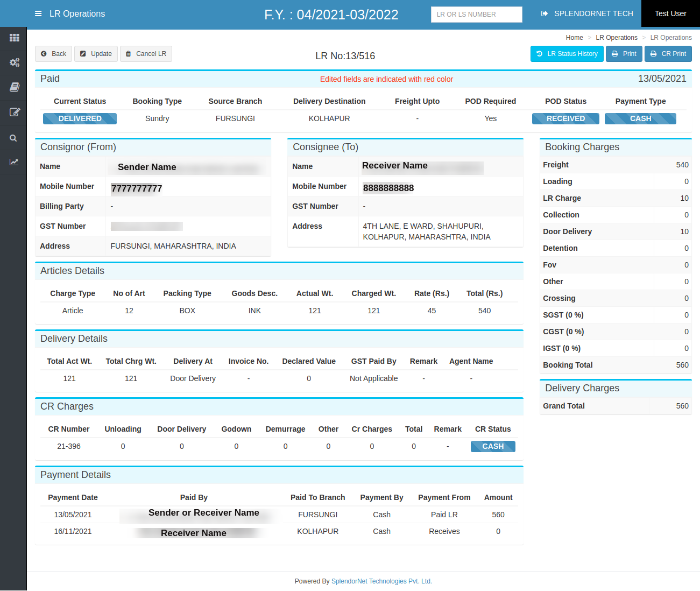Click the Back button

tap(54, 54)
